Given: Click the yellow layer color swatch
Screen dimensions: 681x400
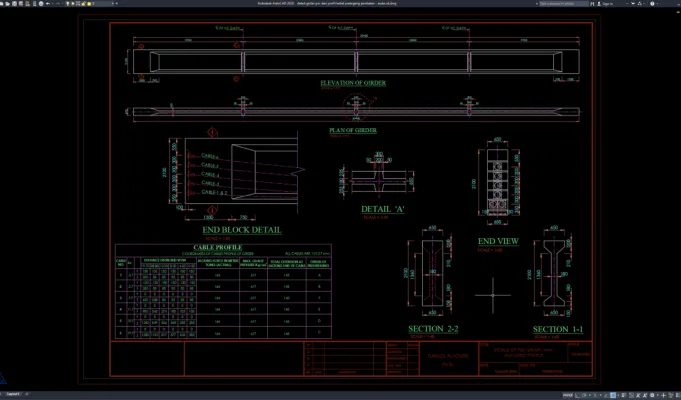Looking at the screenshot, I should (x=89, y=3).
